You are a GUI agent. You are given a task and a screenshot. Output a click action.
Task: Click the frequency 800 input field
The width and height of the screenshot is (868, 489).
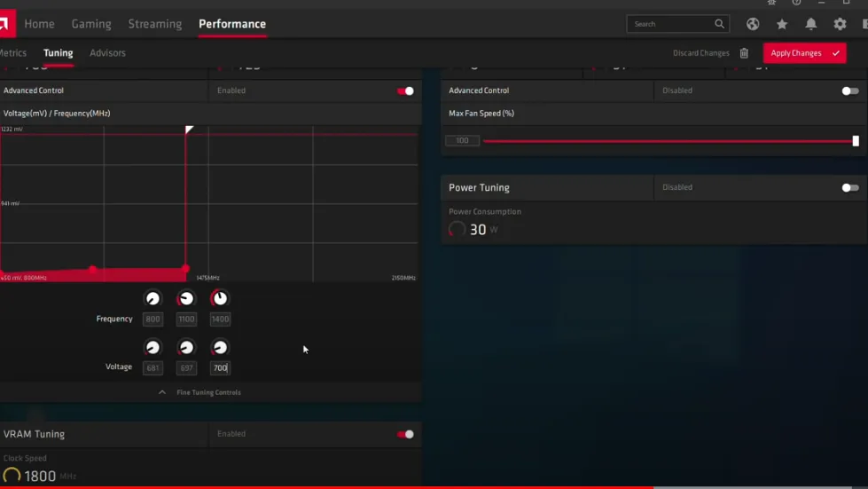152,319
